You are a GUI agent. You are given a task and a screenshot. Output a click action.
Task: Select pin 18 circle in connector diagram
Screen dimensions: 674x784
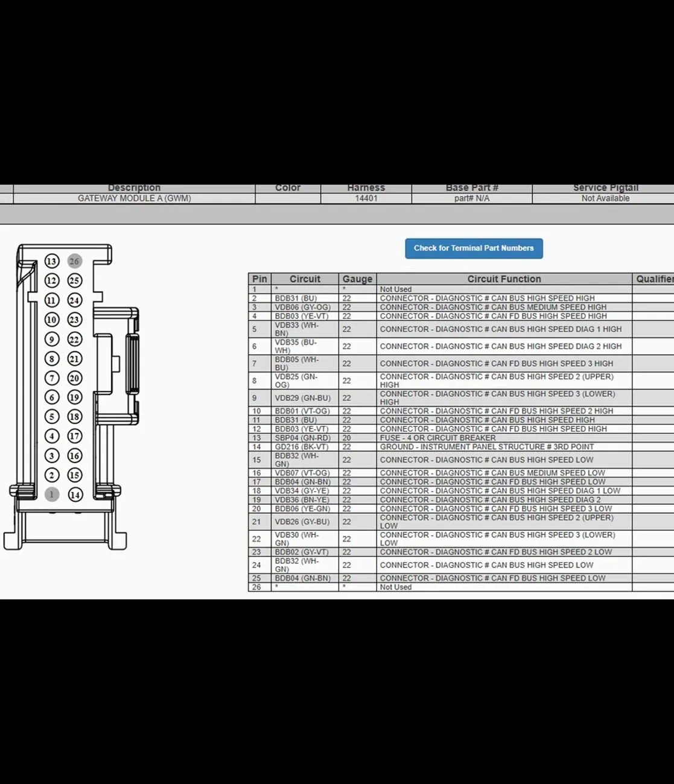point(74,417)
